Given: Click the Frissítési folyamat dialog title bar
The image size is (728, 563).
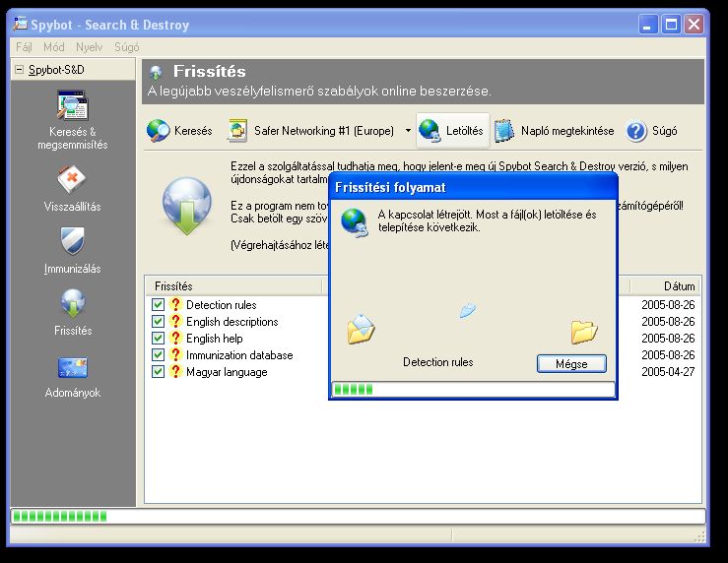Looking at the screenshot, I should coord(473,187).
